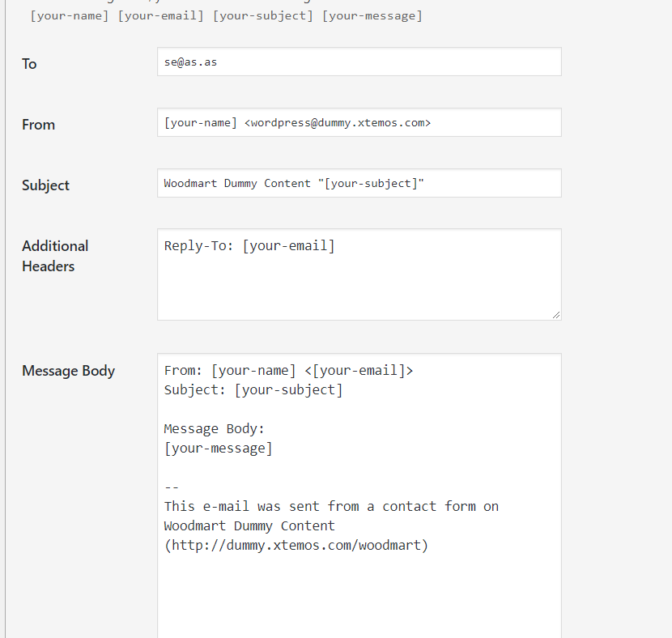The height and width of the screenshot is (638, 672).
Task: Click into the Subject text field
Action: 359,183
